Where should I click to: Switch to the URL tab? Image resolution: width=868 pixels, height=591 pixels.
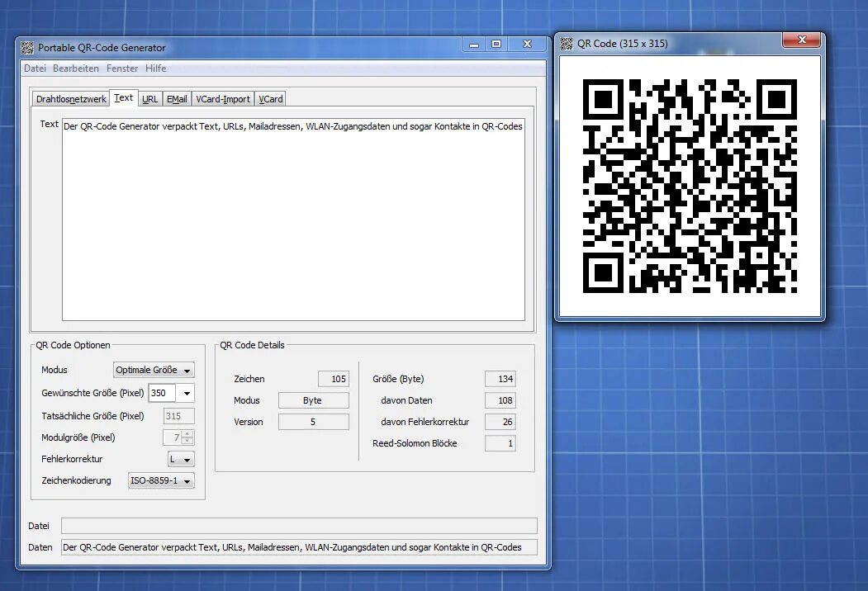(149, 99)
